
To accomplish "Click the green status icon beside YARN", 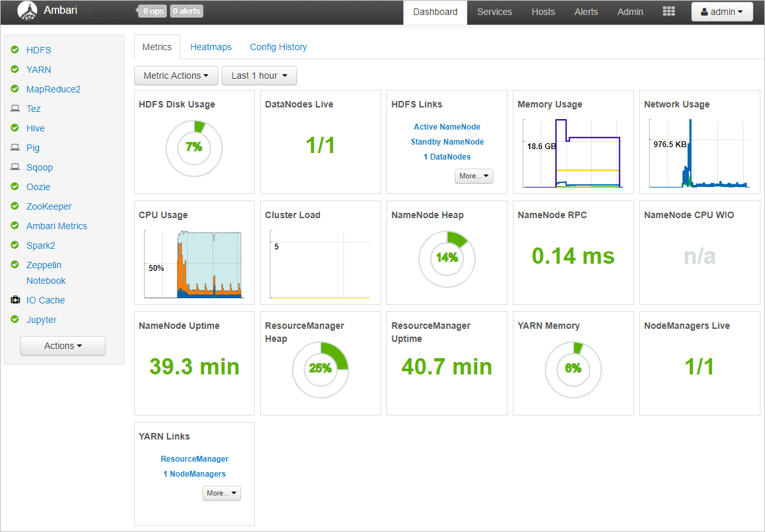I will 14,69.
